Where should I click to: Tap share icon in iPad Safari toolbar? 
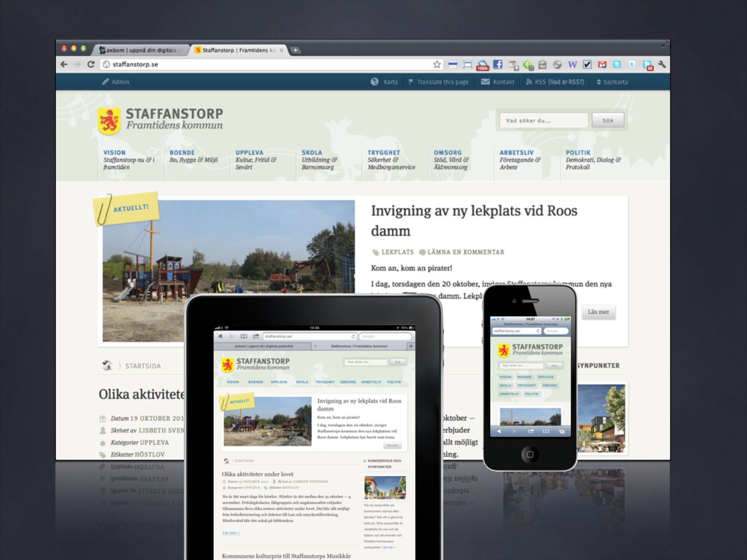tap(256, 336)
